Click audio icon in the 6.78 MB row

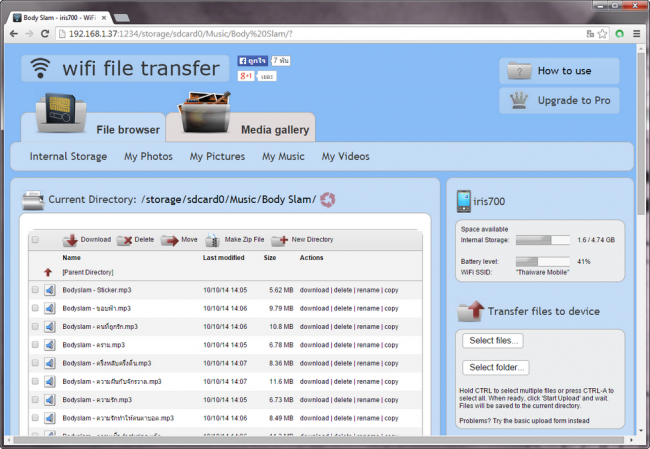point(50,345)
